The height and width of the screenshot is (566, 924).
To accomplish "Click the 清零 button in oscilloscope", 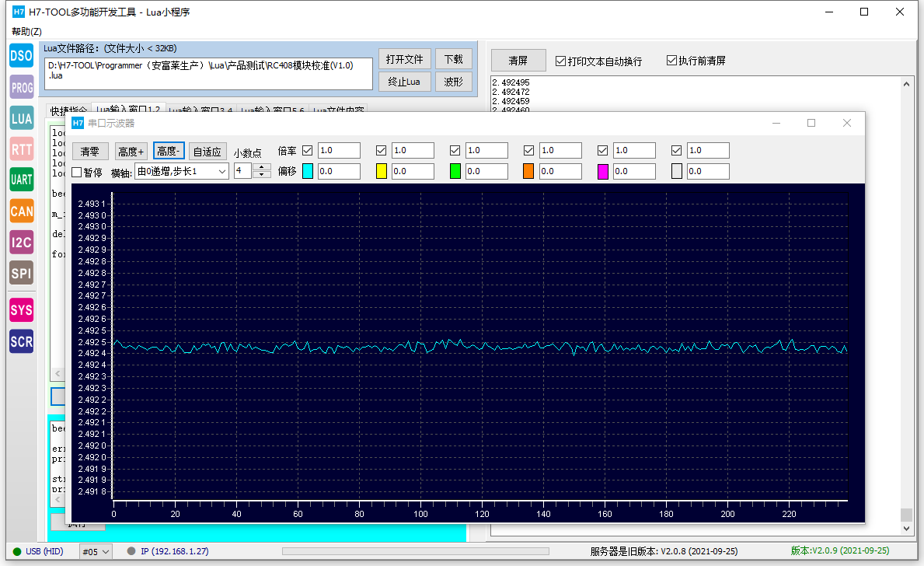I will (90, 152).
